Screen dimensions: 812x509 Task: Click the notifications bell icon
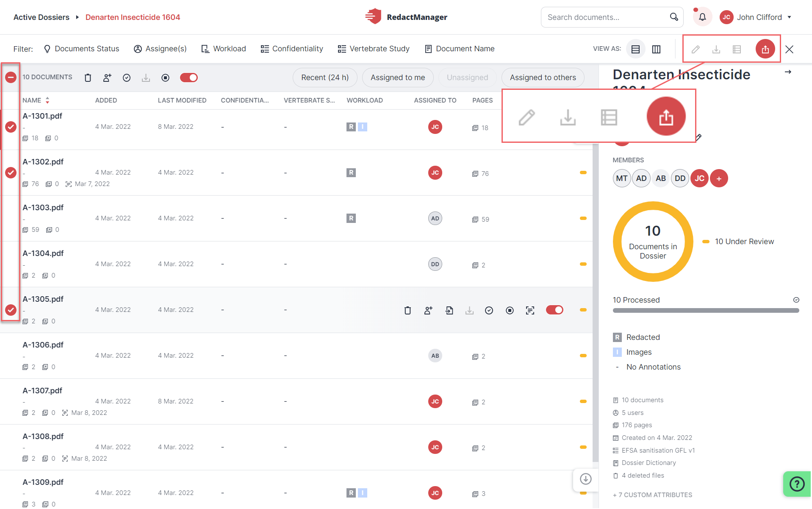(x=702, y=17)
